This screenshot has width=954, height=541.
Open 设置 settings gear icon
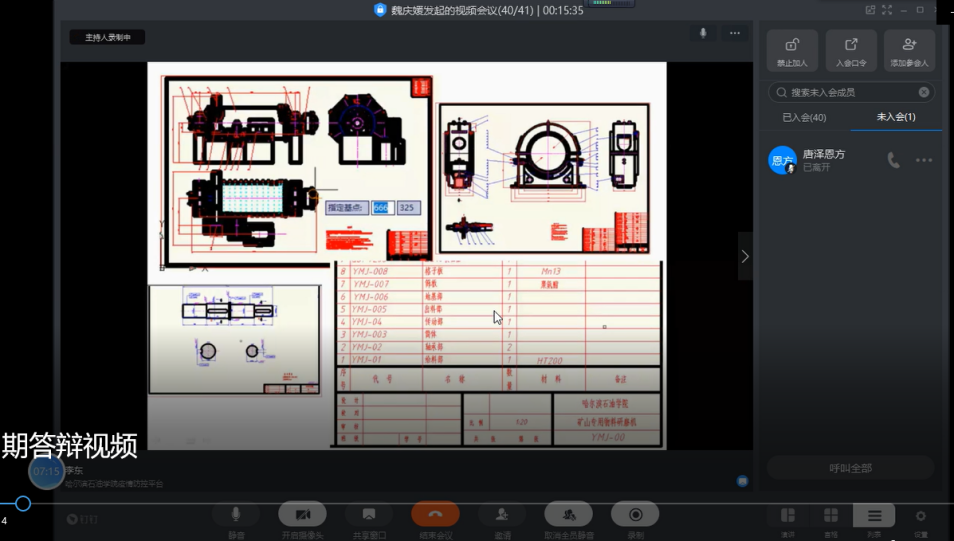[x=920, y=516]
